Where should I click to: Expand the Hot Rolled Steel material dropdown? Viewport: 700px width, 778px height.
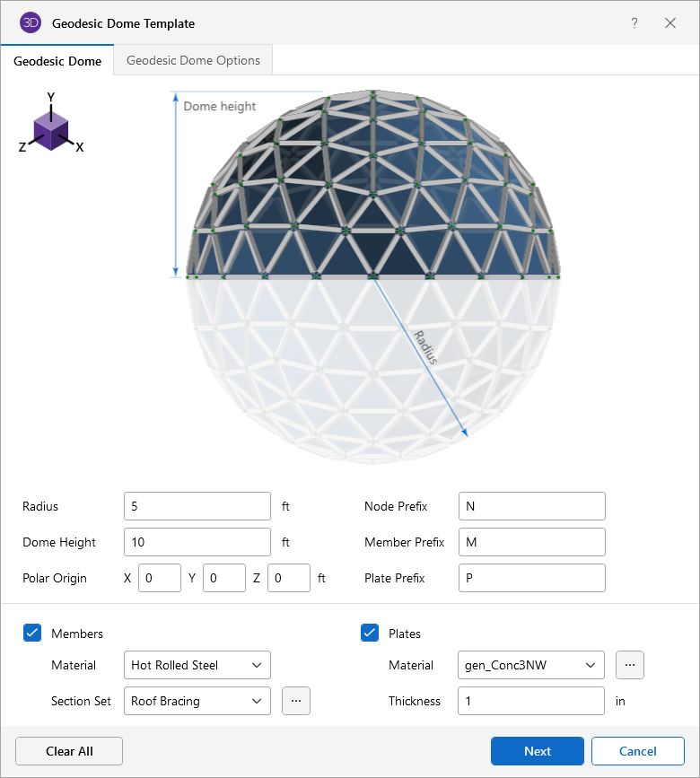coord(197,665)
